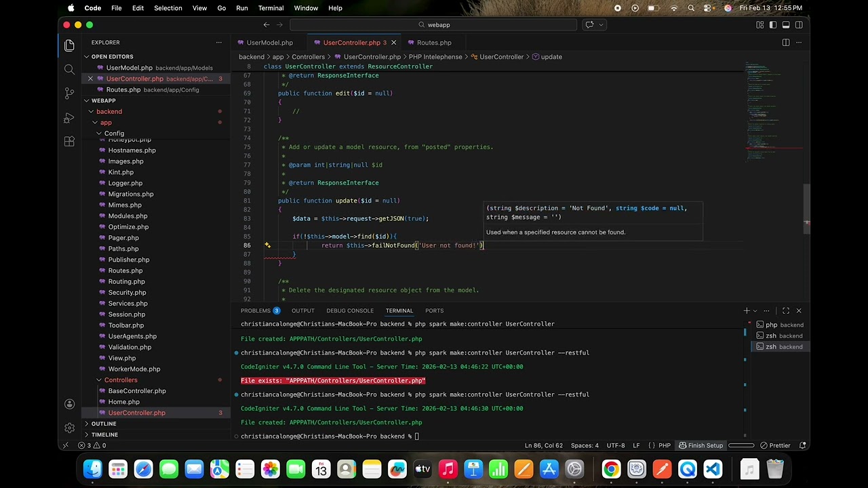Collapse the Config folder

point(114,134)
